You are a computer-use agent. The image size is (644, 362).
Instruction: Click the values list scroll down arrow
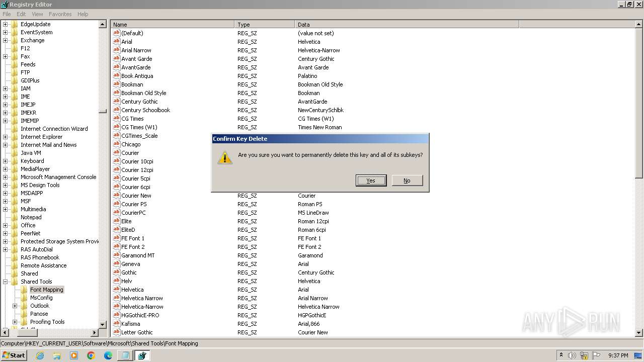(639, 332)
